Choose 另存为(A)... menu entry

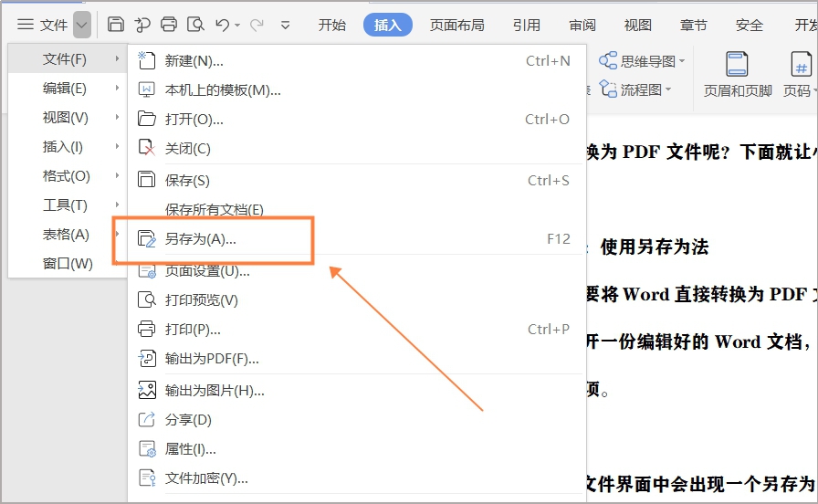click(356, 239)
